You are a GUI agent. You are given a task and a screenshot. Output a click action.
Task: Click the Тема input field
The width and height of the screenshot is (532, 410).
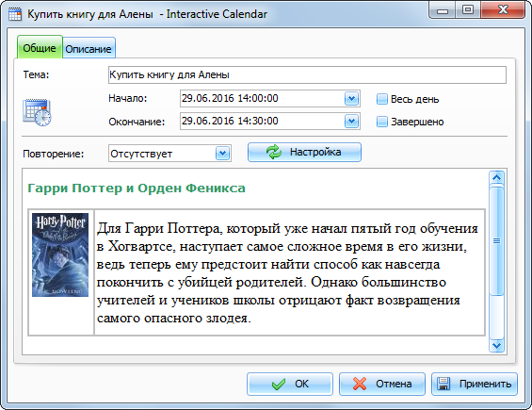point(307,75)
